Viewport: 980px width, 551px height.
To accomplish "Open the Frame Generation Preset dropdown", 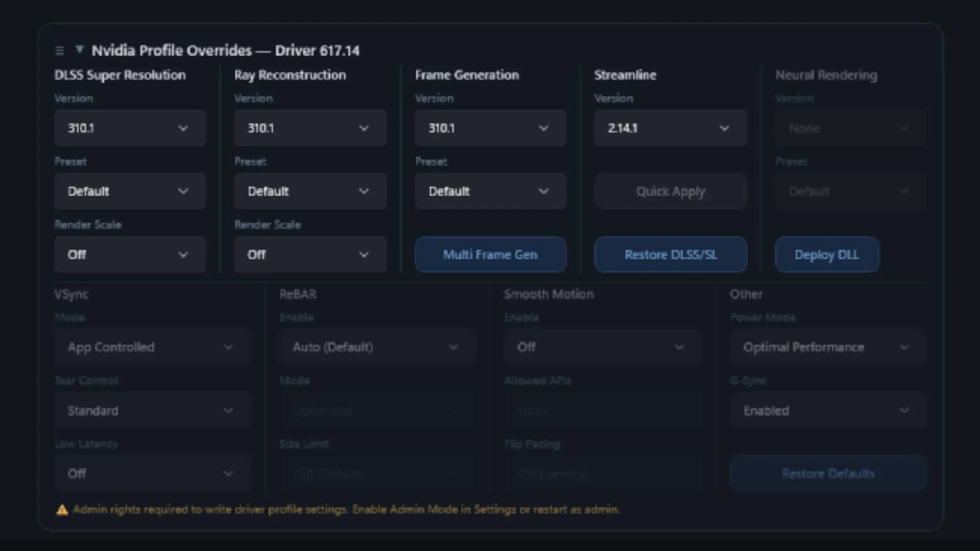I will coord(490,191).
